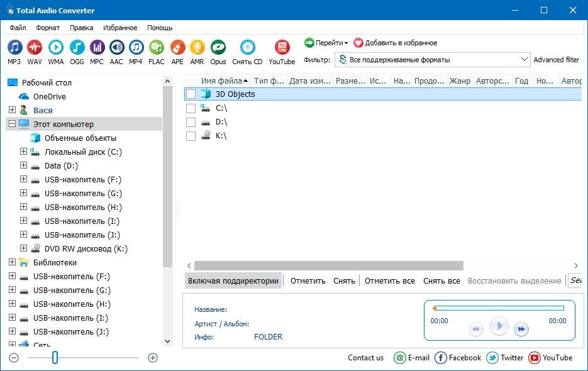Click the zoom slider handle
Viewport: 588px width, 371px height.
tap(55, 358)
